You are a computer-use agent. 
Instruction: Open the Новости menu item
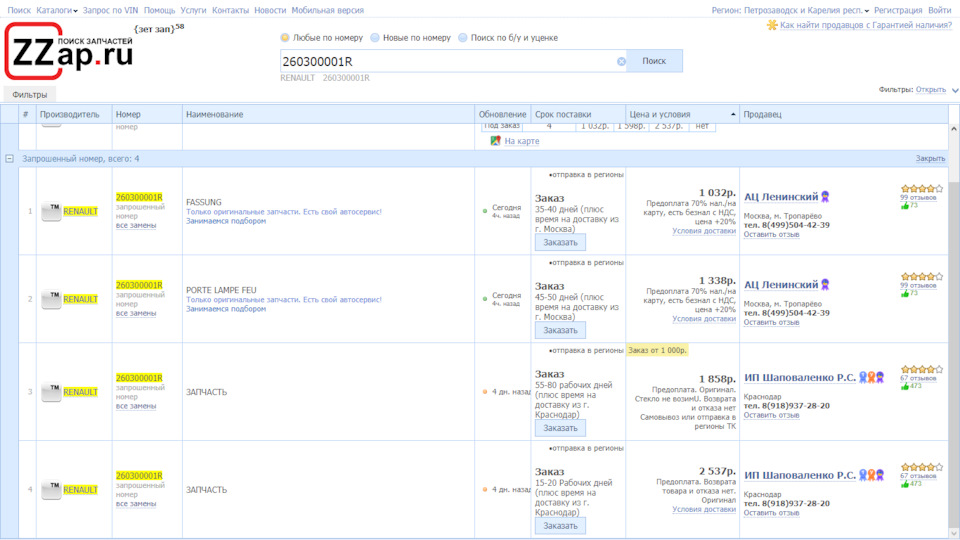(x=270, y=10)
